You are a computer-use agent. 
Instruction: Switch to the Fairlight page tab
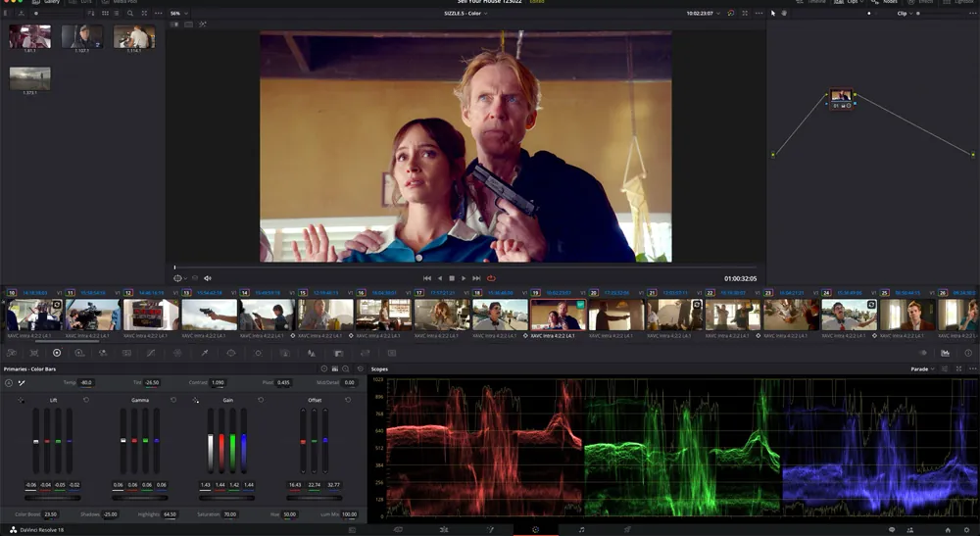pyautogui.click(x=581, y=530)
